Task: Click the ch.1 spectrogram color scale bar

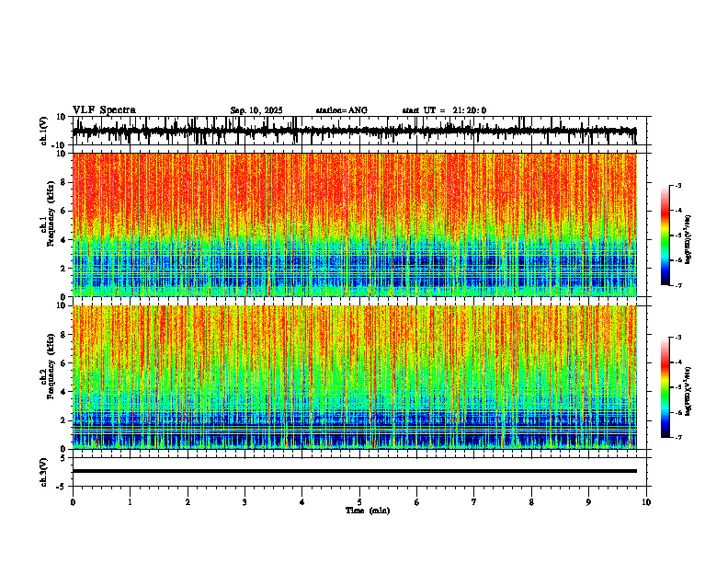Action: point(665,236)
